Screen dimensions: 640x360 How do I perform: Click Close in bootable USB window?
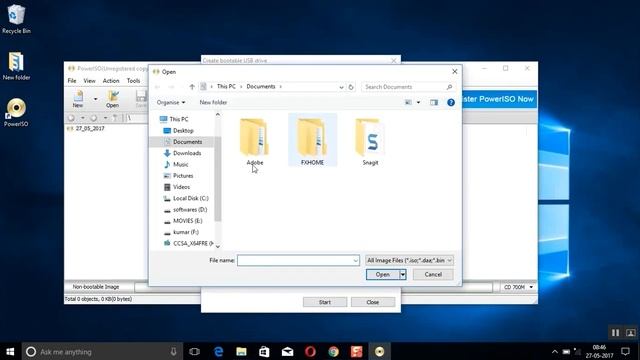[x=373, y=302]
